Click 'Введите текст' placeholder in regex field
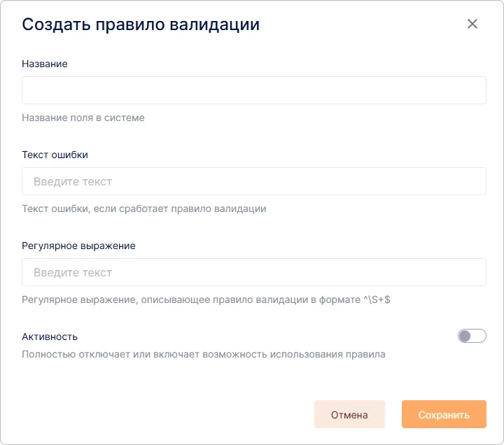 (x=73, y=272)
